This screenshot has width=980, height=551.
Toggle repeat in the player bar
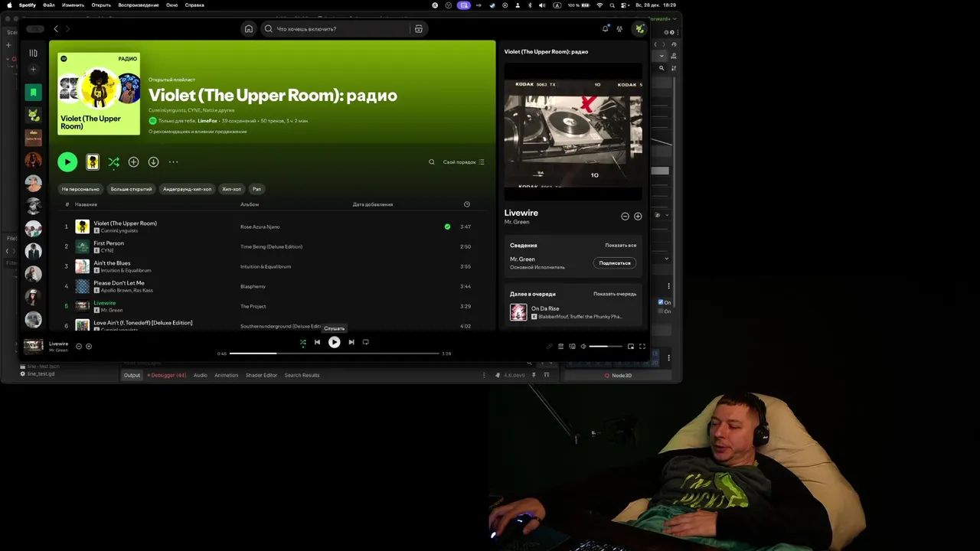(366, 342)
